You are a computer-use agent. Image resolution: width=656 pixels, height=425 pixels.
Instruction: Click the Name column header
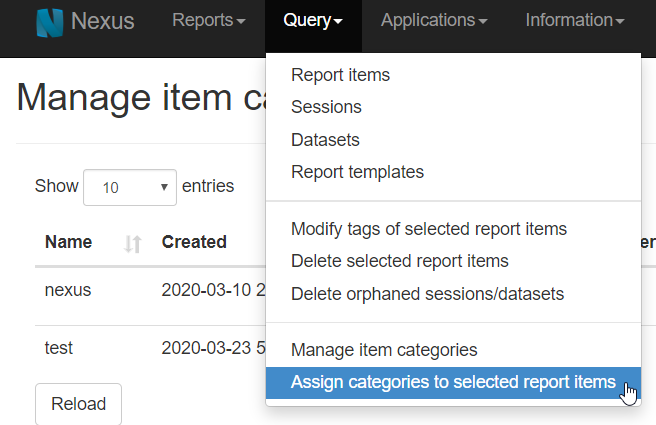pyautogui.click(x=69, y=242)
